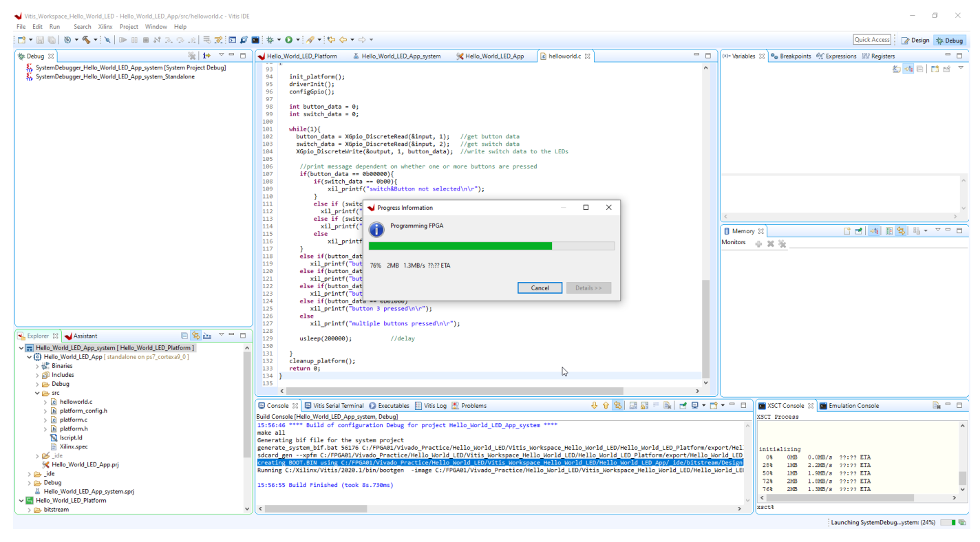Click Remove All Terminated icon in Debug view
Screen dimensions: 980x542
click(192, 56)
